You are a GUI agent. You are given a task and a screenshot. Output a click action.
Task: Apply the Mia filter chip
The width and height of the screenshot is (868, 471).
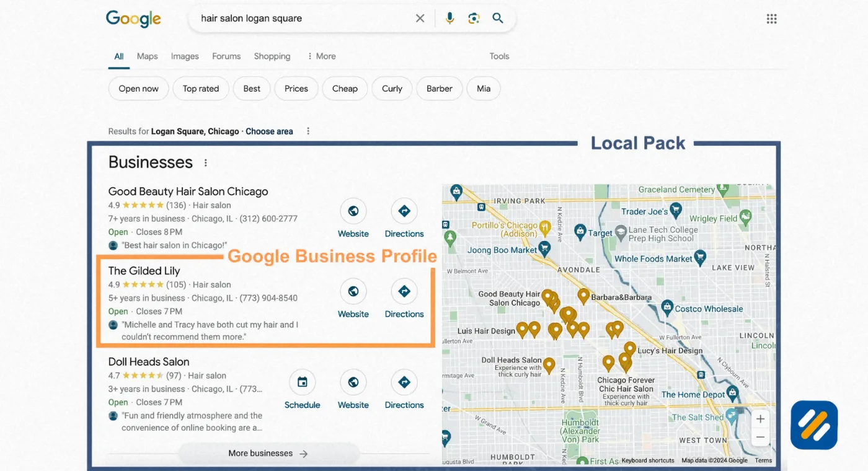pyautogui.click(x=484, y=89)
